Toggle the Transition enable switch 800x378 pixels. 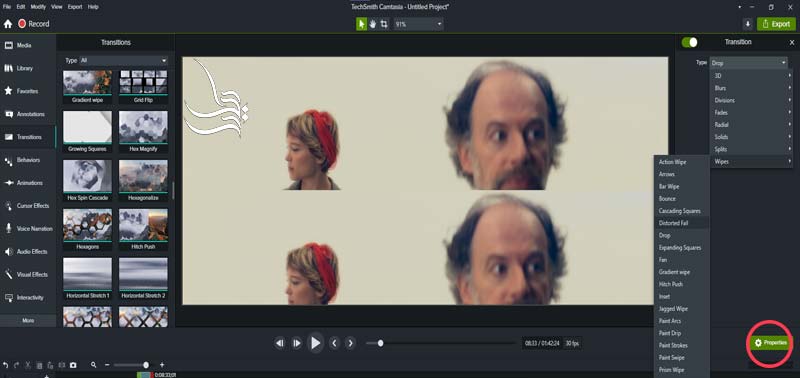point(689,42)
